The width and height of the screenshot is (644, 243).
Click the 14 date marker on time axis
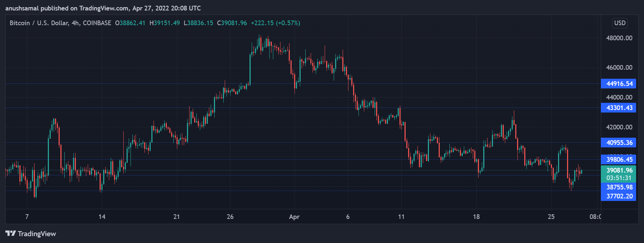[x=102, y=217]
